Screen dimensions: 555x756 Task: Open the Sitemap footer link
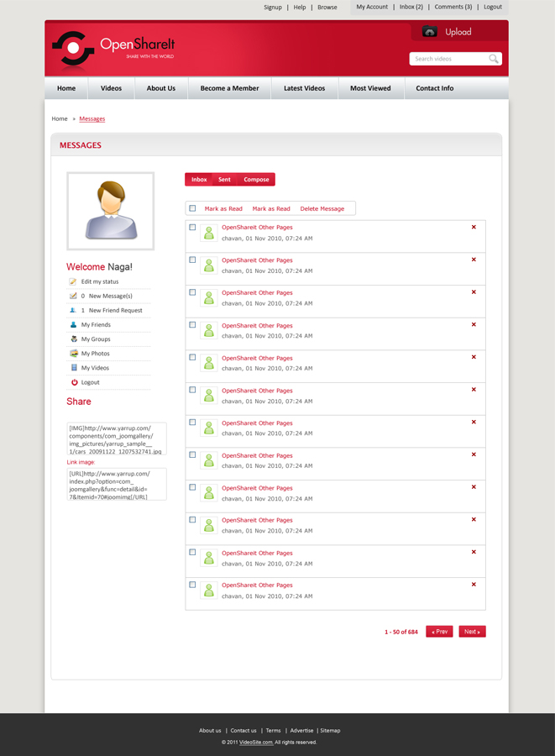330,731
